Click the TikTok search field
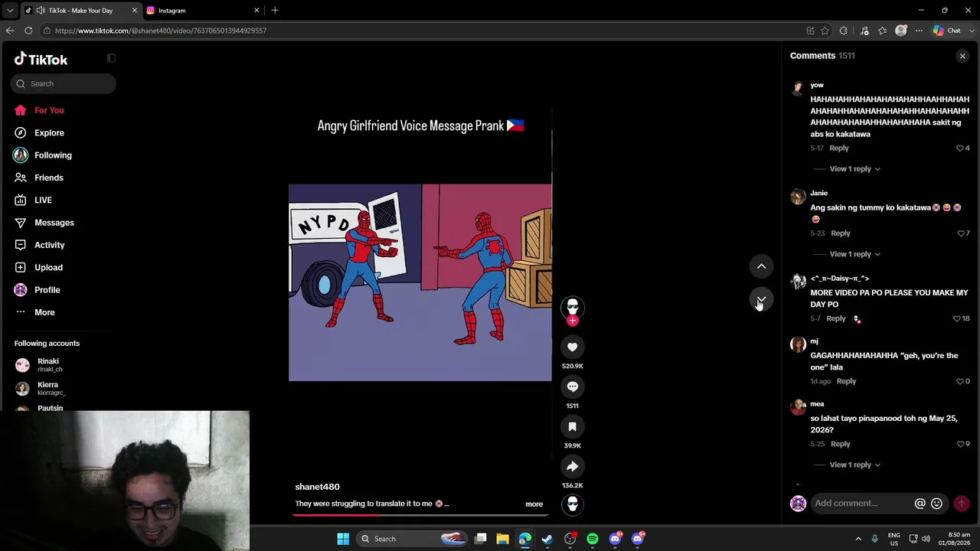Image resolution: width=980 pixels, height=551 pixels. click(x=64, y=83)
